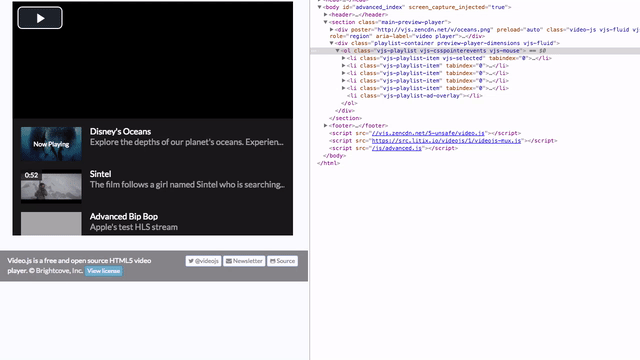640x360 pixels.
Task: Choose the Advanced Bip Bop playlist thumbnail
Action: (51, 223)
